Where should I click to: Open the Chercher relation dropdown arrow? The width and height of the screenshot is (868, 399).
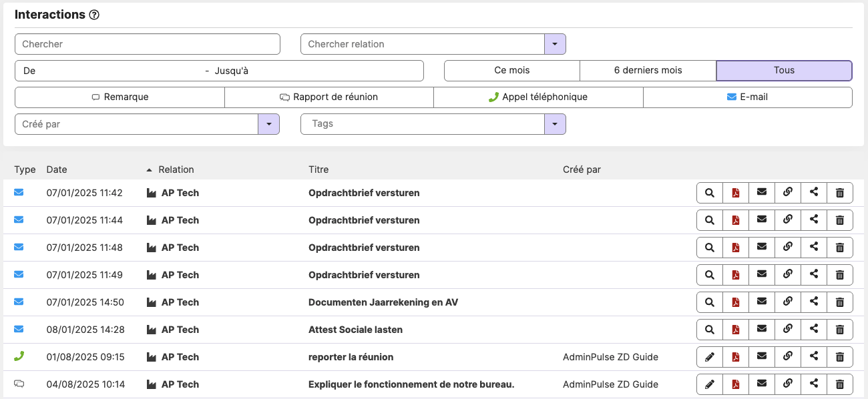(x=555, y=44)
